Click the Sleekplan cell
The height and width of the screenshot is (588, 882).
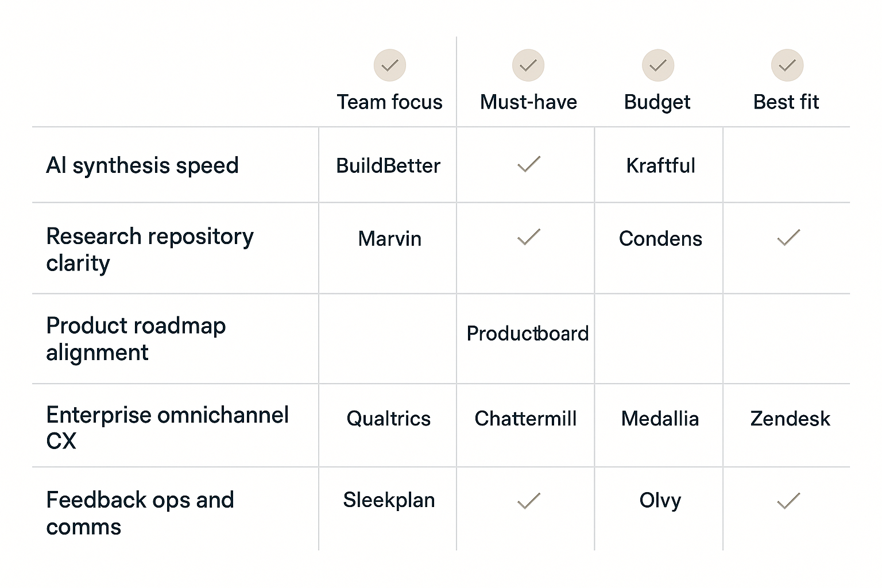click(389, 500)
